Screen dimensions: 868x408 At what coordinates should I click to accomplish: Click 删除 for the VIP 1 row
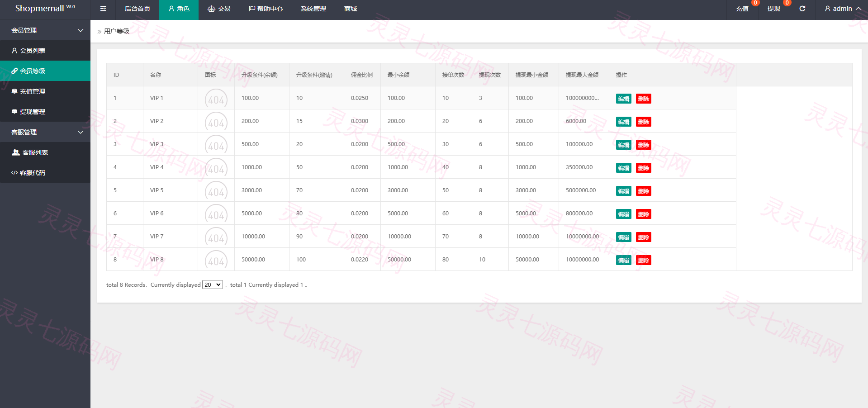644,99
